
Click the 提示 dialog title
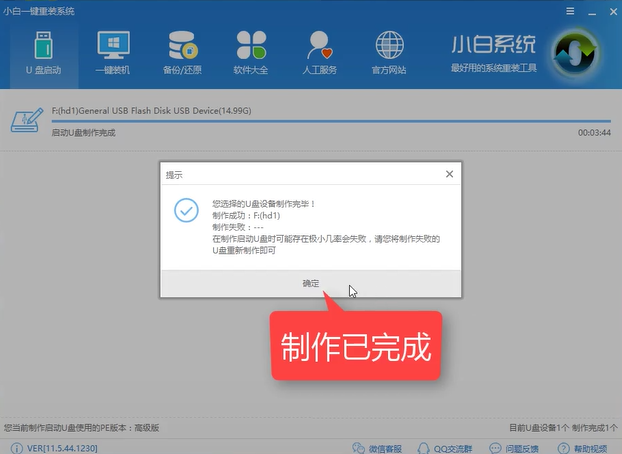tap(174, 175)
